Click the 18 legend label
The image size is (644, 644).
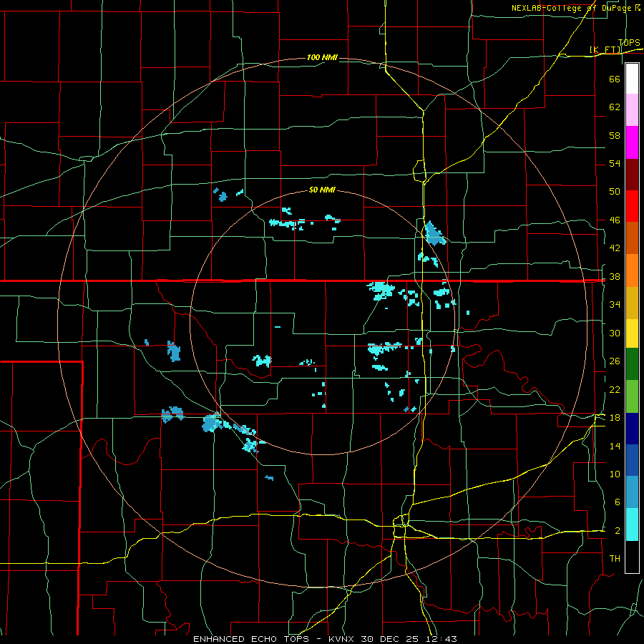point(615,418)
